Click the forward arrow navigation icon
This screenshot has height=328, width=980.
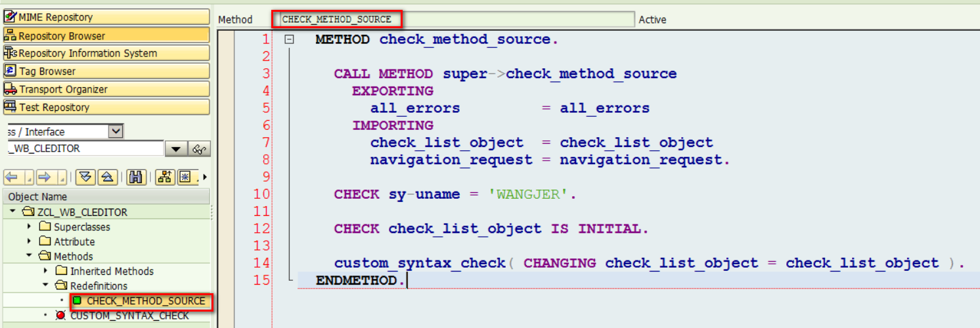pyautogui.click(x=44, y=177)
